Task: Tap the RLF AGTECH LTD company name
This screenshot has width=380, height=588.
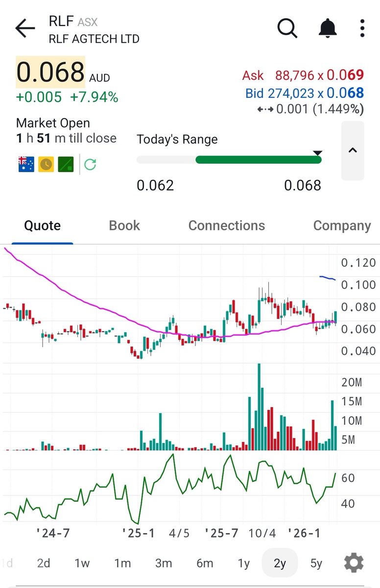Action: pyautogui.click(x=94, y=39)
